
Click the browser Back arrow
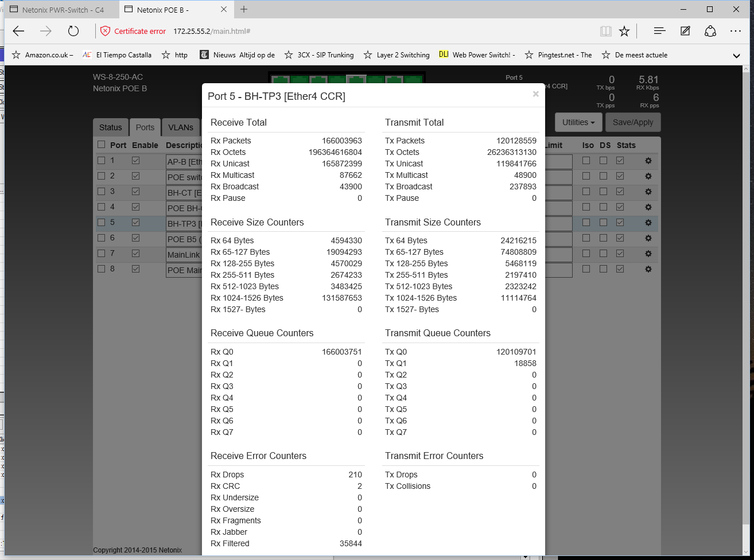19,31
